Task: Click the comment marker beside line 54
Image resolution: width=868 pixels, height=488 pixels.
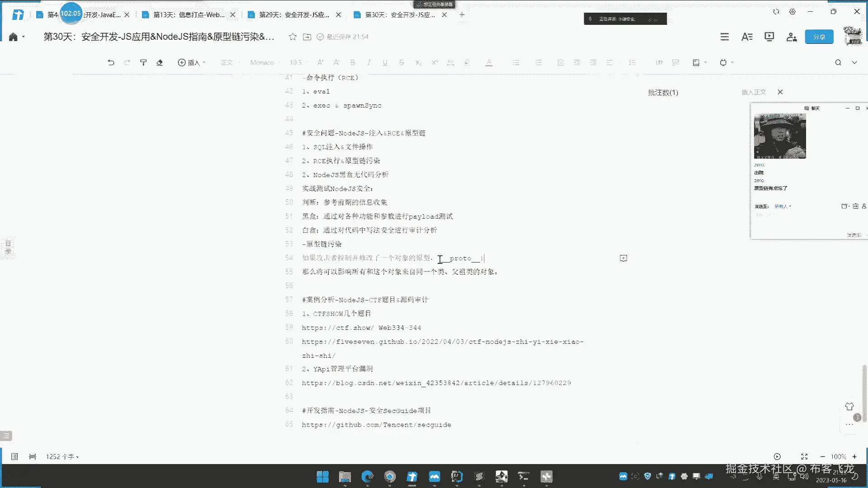Action: point(623,258)
